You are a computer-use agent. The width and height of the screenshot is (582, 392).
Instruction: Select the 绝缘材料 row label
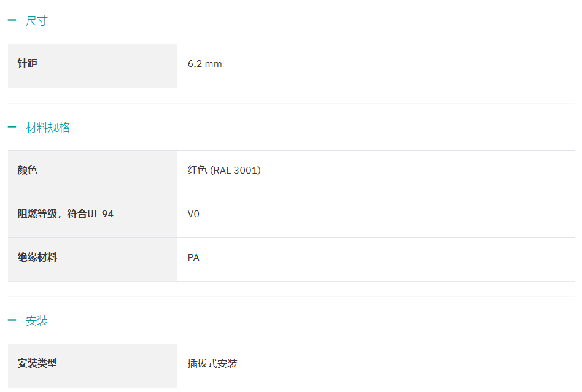[37, 258]
